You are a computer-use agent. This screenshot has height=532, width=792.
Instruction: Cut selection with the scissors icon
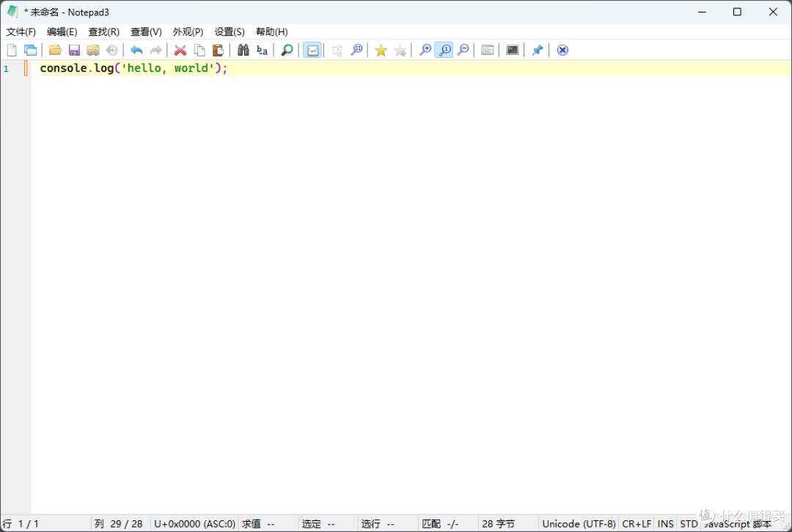coord(180,50)
